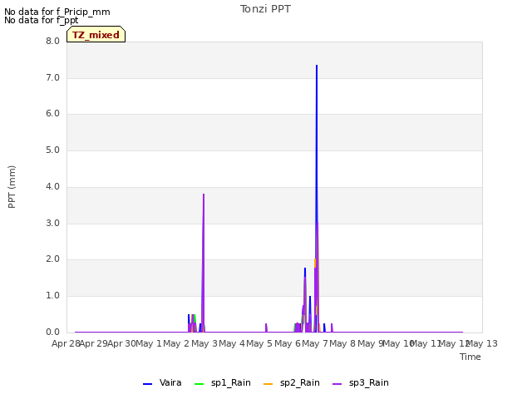Click the 3.0 y-axis tick label
Viewport: 532px width, 399px height.
[52, 224]
